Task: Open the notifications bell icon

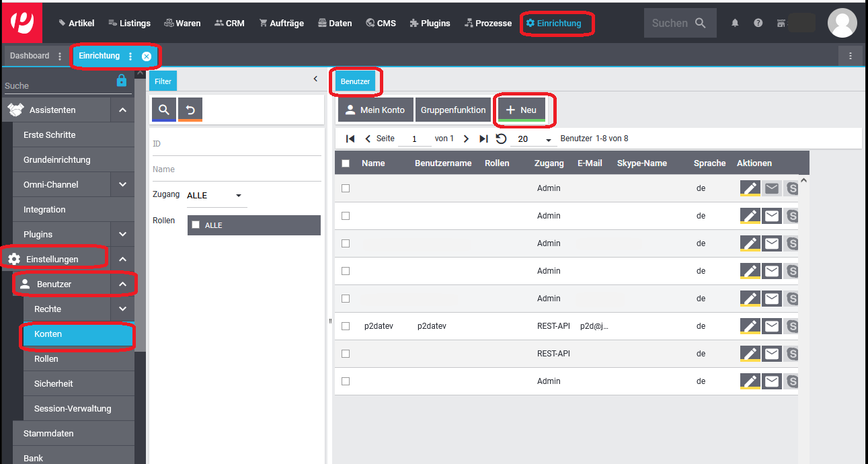Action: pyautogui.click(x=735, y=23)
